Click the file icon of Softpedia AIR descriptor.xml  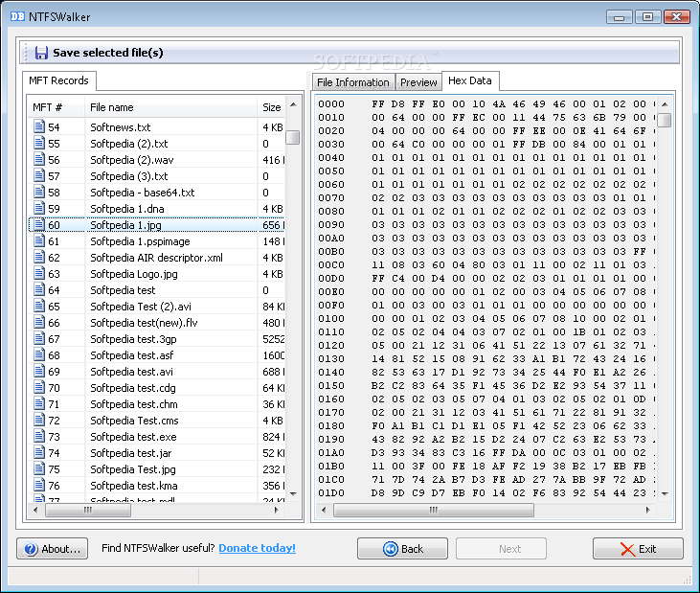[39, 257]
